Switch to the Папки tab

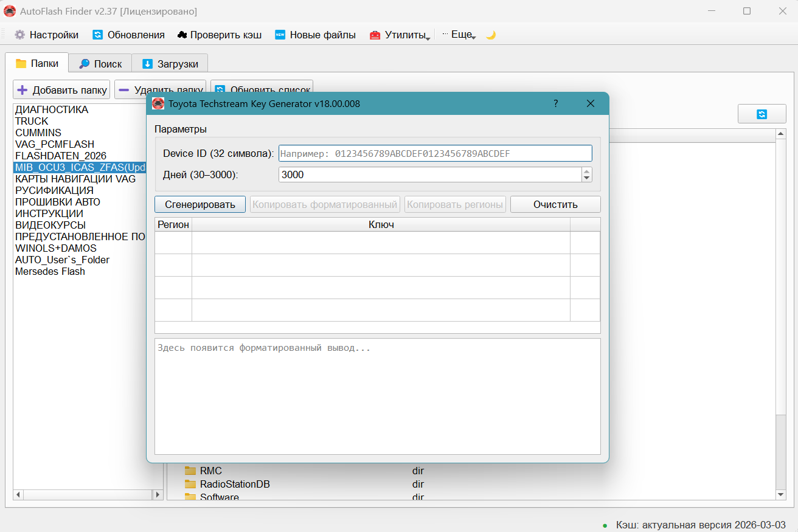click(37, 63)
